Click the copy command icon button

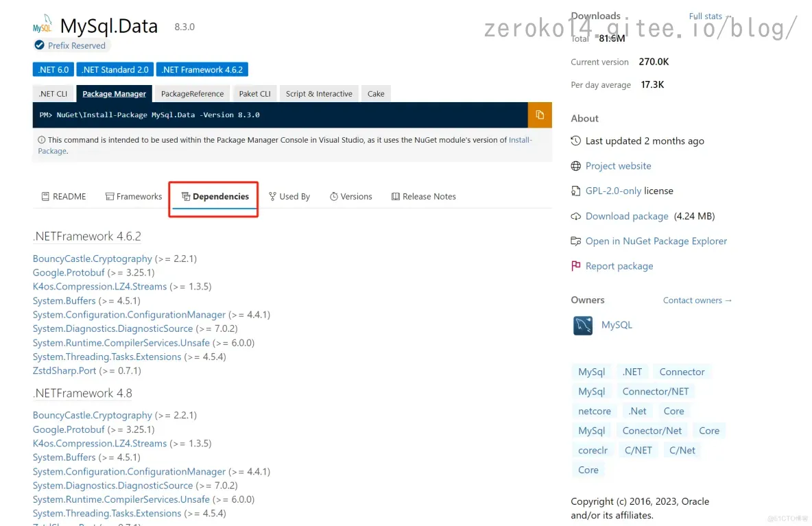coord(540,115)
